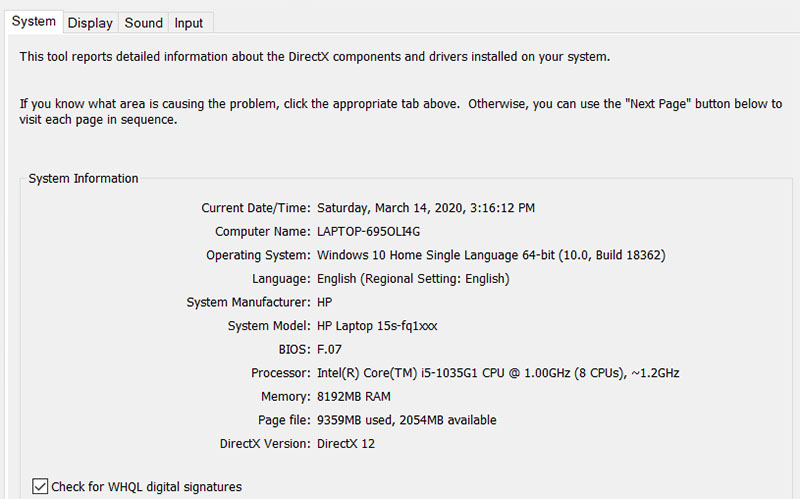Select the System tab

click(x=33, y=22)
